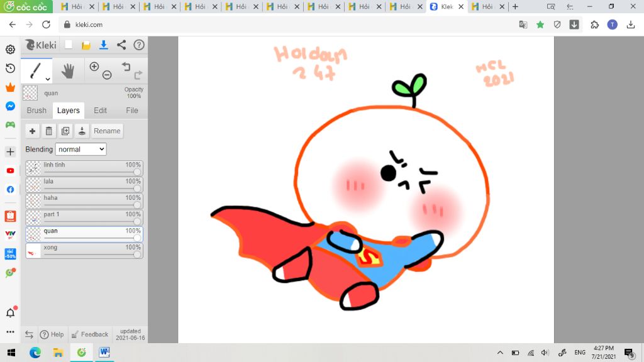
Task: Switch to the Layers tab
Action: tap(68, 111)
